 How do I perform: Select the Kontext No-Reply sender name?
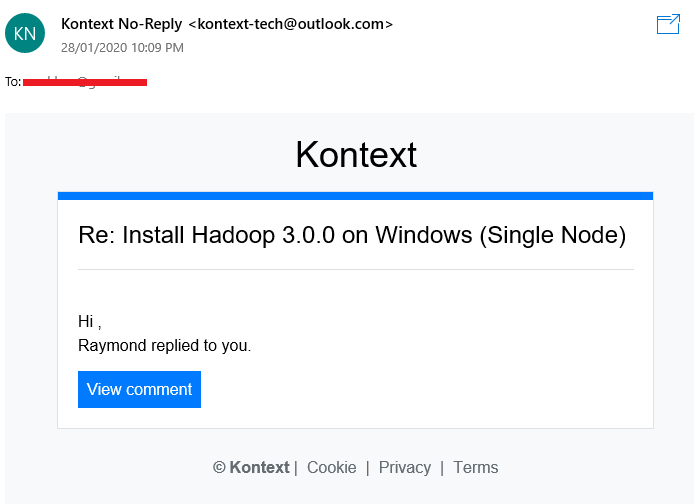(121, 24)
